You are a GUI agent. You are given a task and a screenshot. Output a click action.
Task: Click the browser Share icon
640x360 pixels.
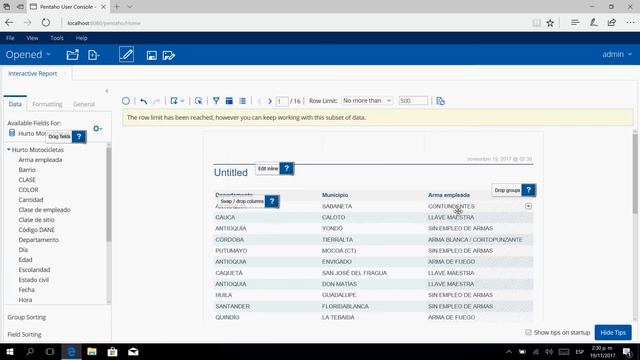[612, 23]
